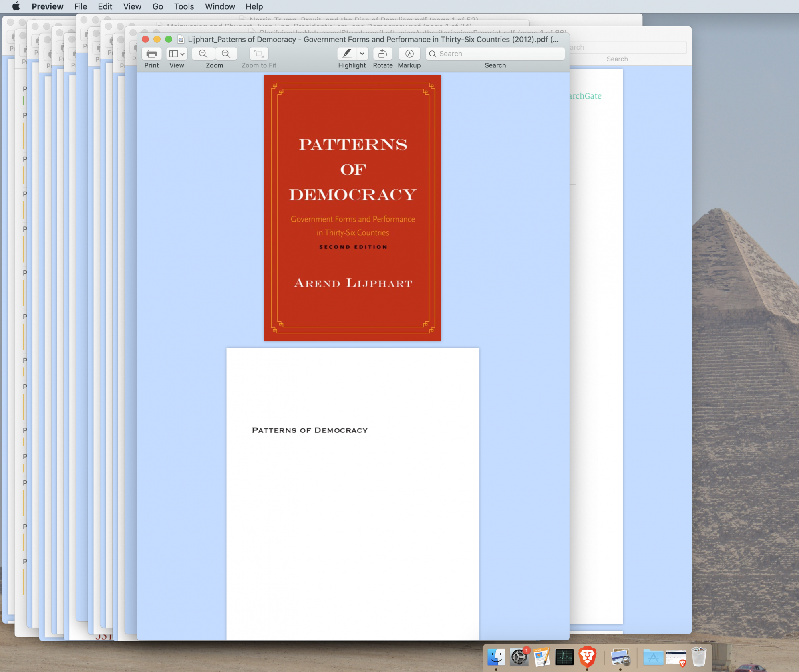This screenshot has height=672, width=799.
Task: Click the Markup label in toolbar
Action: [x=409, y=65]
